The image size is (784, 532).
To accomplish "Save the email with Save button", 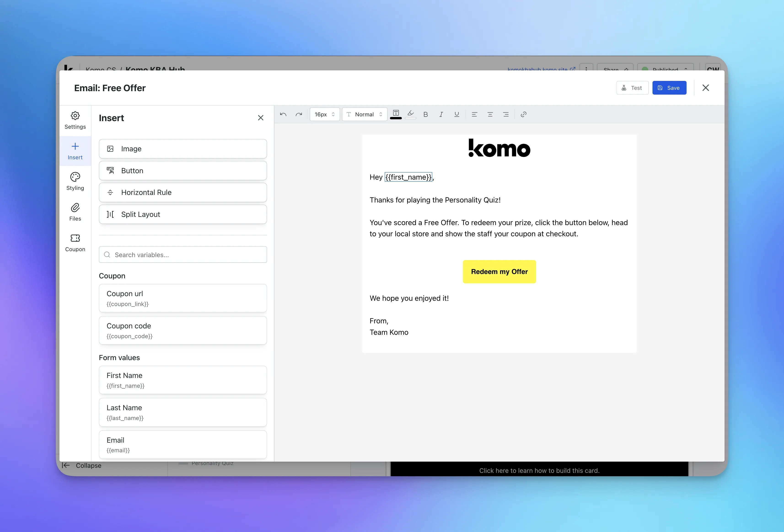I will tap(669, 88).
